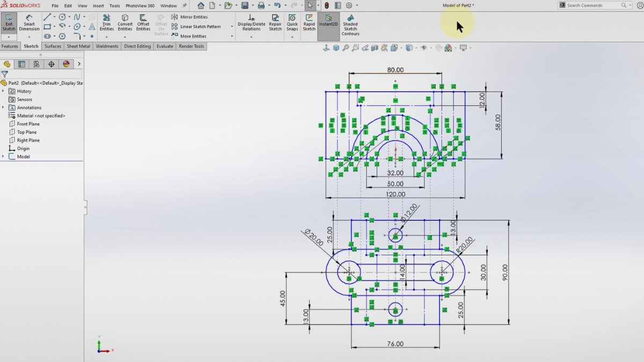This screenshot has height=362, width=644.
Task: Select the Sketch Fillet tool
Action: point(77,36)
